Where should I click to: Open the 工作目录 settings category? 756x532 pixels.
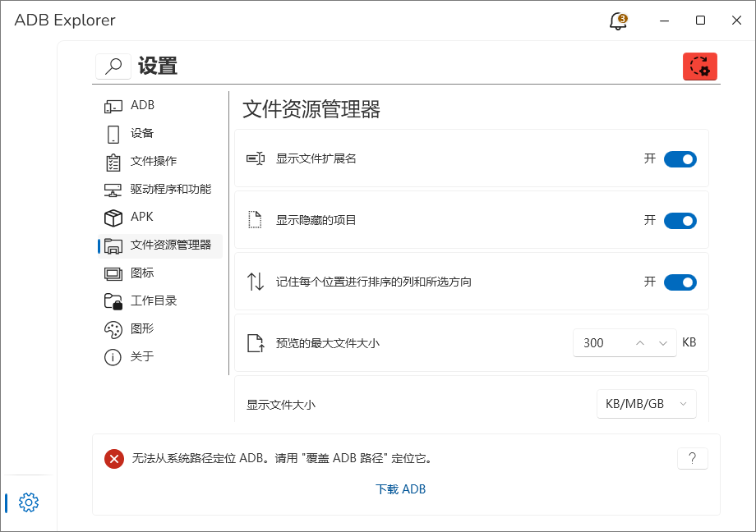[x=160, y=301]
